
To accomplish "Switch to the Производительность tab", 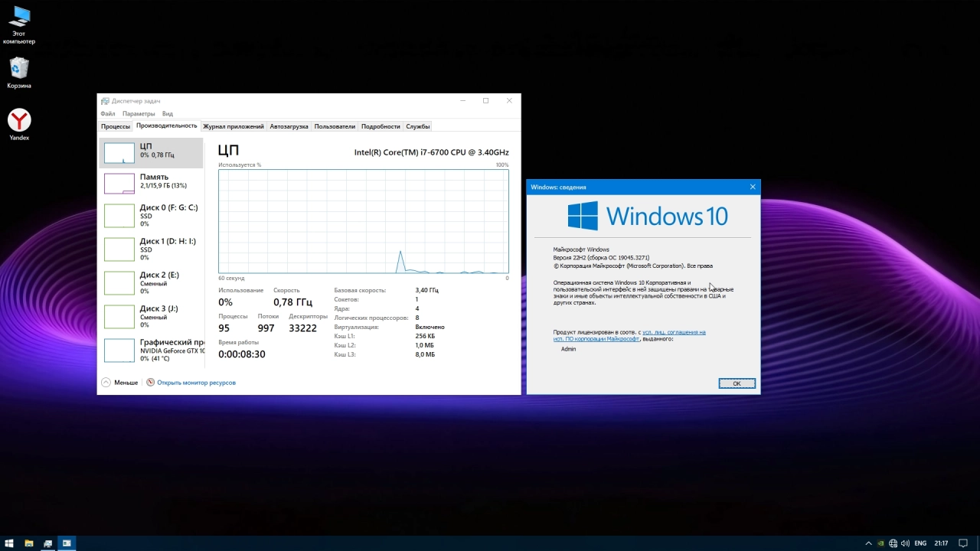I will [x=166, y=126].
